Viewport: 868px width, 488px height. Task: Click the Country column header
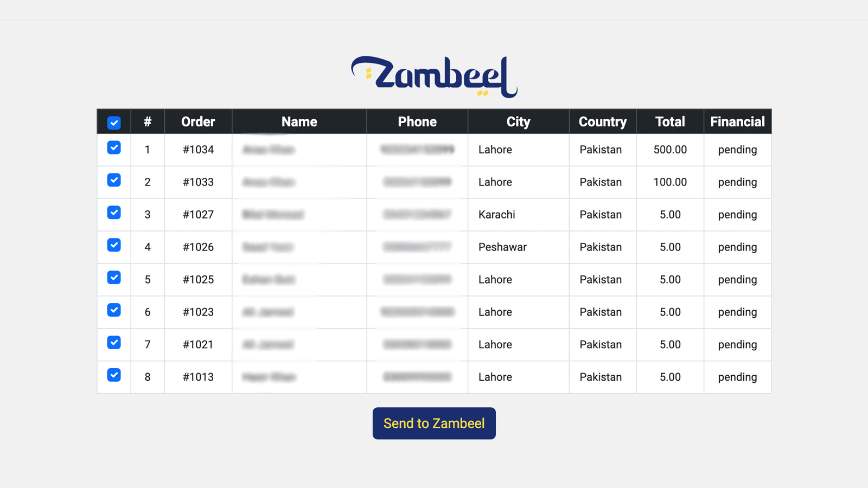(602, 121)
